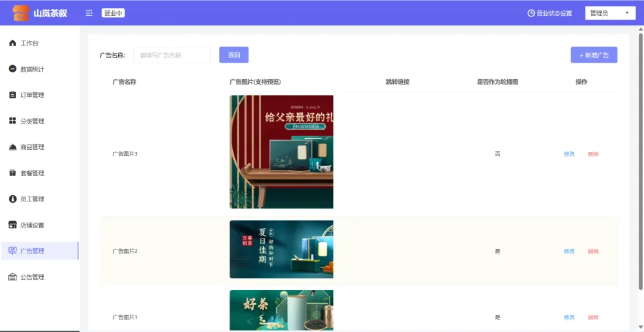Click the 新增广告 button

tap(594, 55)
